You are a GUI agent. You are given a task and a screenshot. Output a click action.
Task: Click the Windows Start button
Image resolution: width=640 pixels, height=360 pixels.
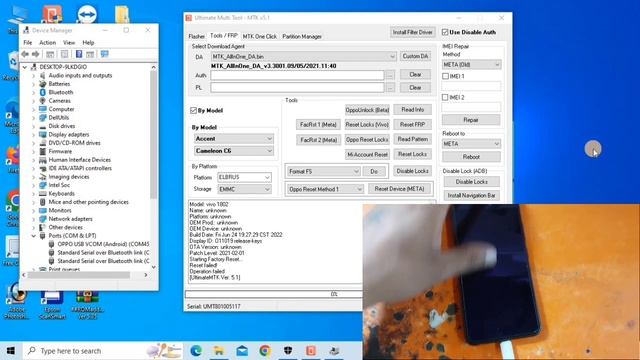click(11, 351)
